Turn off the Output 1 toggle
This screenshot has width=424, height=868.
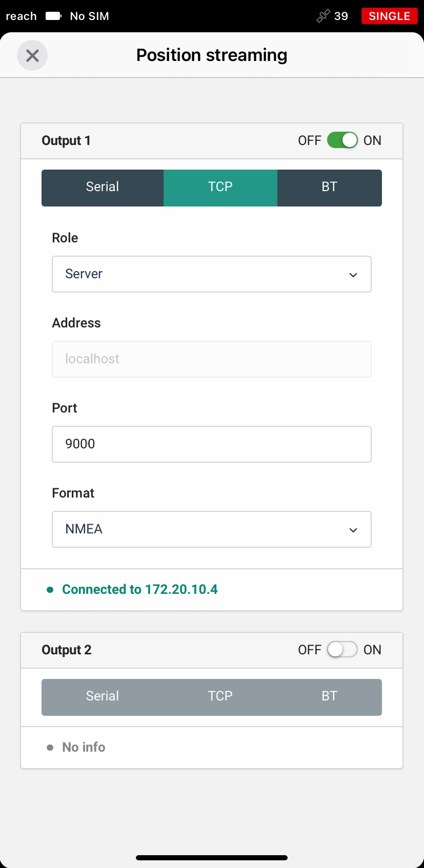(x=342, y=140)
